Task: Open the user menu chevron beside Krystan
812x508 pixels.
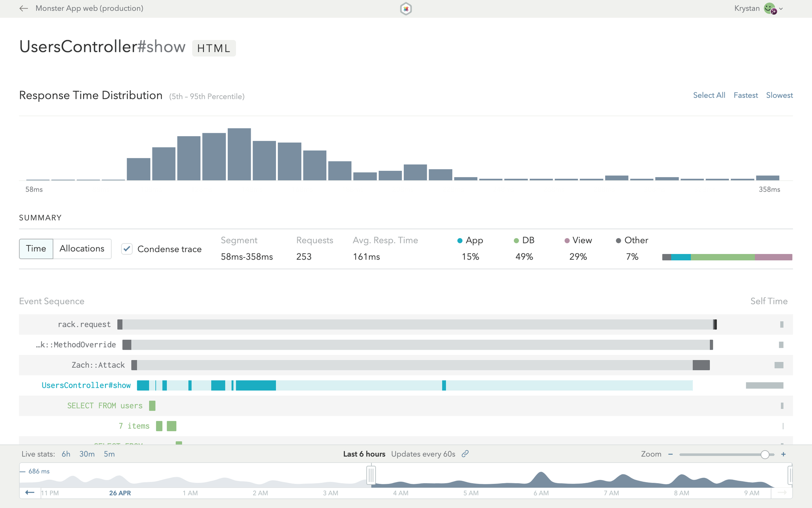Action: click(x=781, y=9)
